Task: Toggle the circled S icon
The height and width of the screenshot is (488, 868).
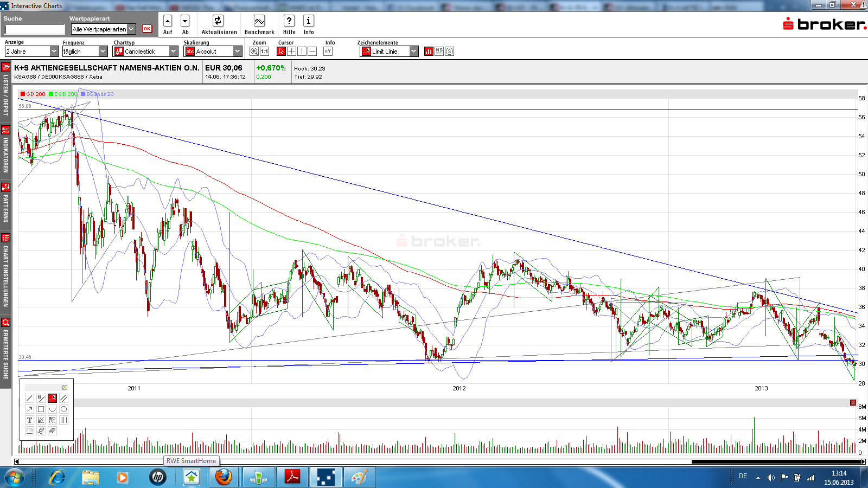Action: pyautogui.click(x=449, y=52)
